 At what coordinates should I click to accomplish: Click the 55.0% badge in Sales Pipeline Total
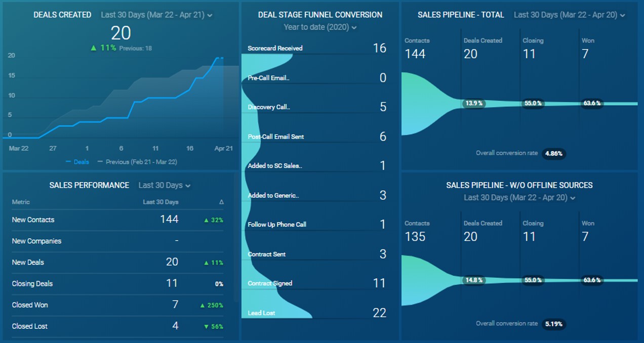point(533,103)
